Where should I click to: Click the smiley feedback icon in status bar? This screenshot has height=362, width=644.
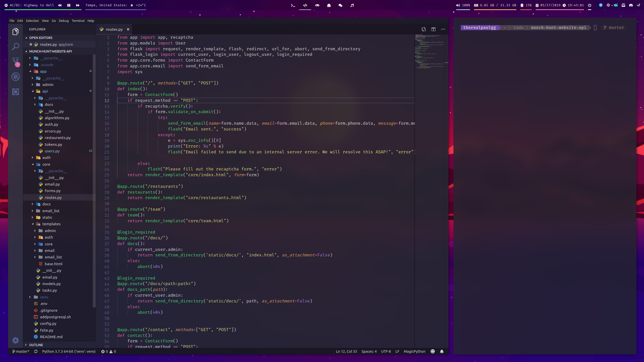pyautogui.click(x=433, y=351)
